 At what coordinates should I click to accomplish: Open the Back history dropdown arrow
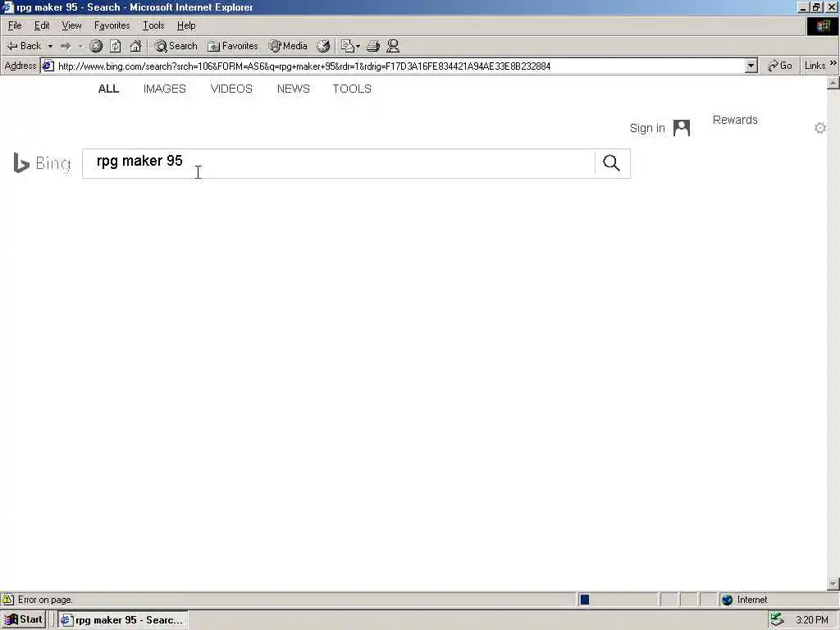pyautogui.click(x=50, y=46)
